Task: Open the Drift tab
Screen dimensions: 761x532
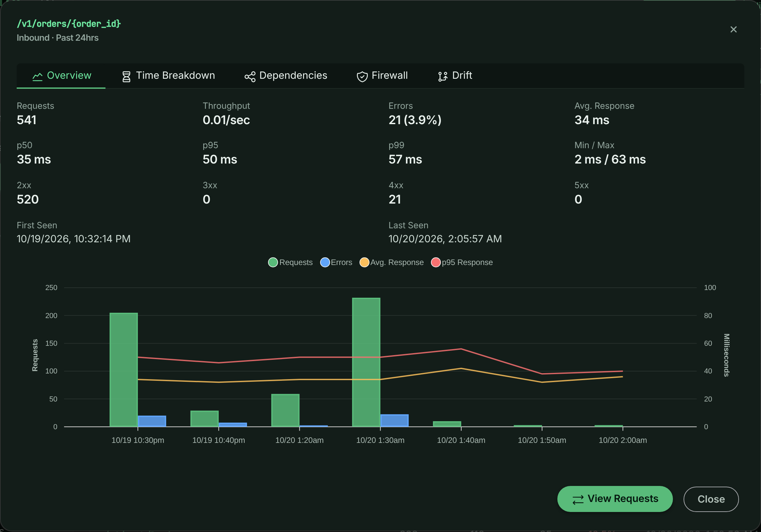Action: tap(455, 76)
